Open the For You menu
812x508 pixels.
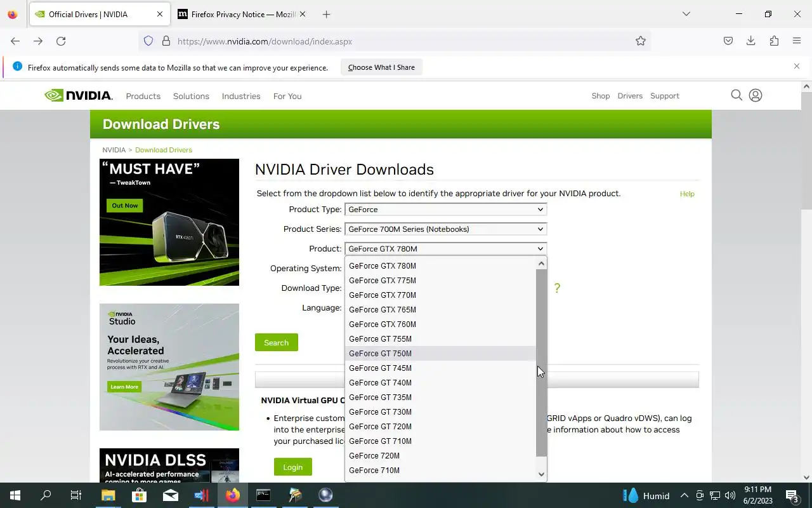[x=287, y=97]
